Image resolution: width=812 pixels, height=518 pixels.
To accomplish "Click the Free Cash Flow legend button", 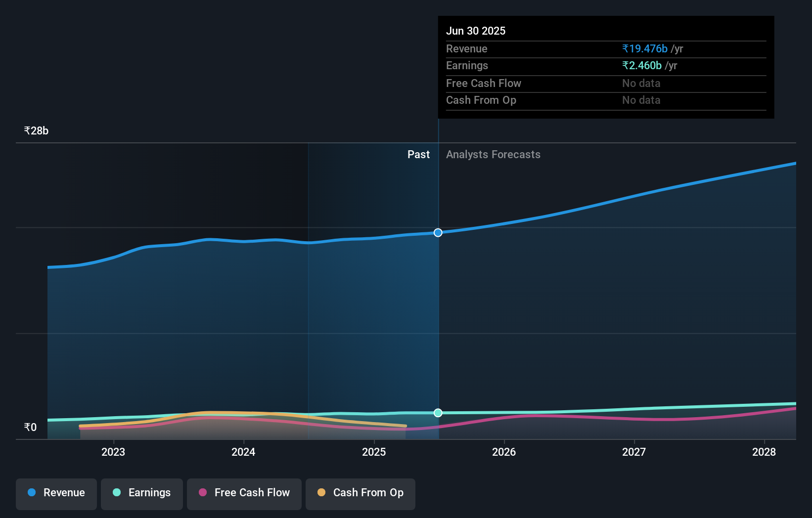I will pyautogui.click(x=244, y=494).
